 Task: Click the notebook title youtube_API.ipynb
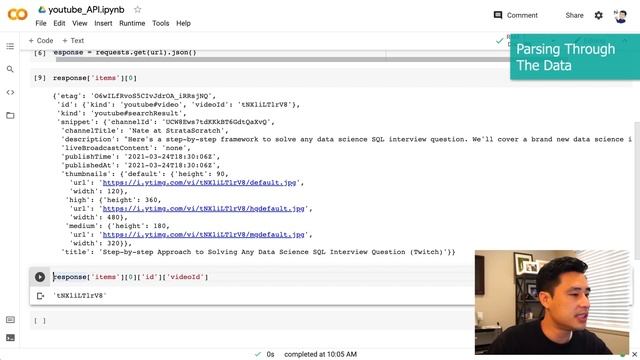click(x=86, y=9)
